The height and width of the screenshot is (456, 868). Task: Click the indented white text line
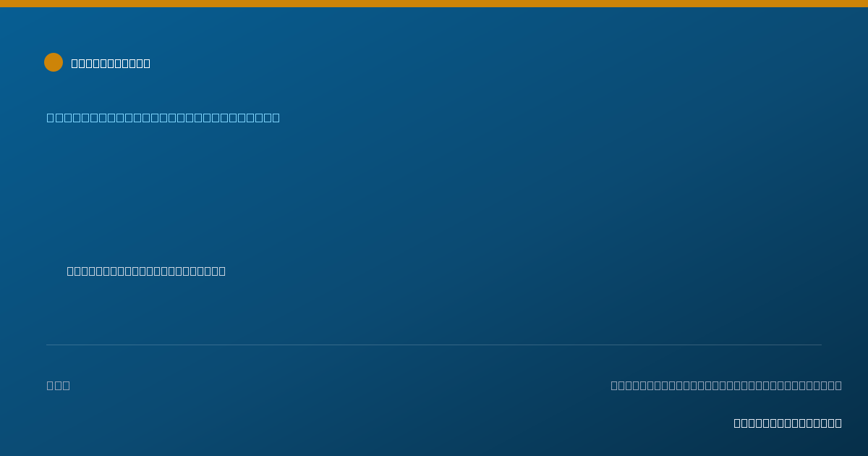point(146,271)
